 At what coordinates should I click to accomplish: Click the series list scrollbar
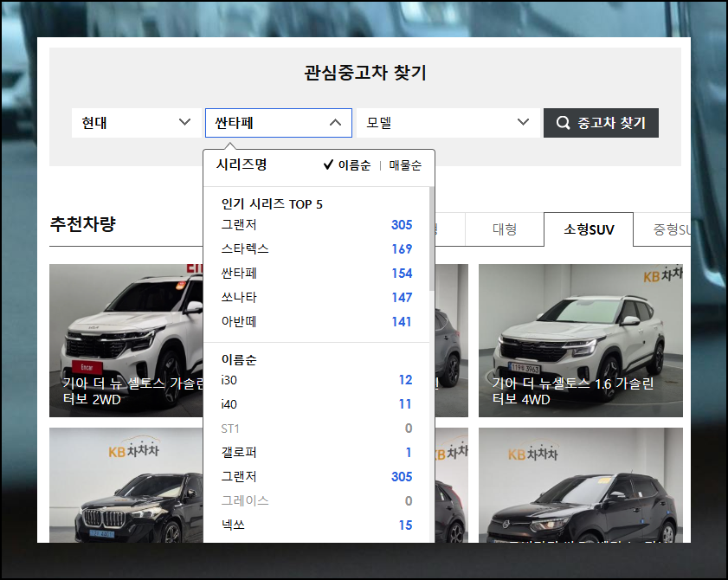coord(432,239)
